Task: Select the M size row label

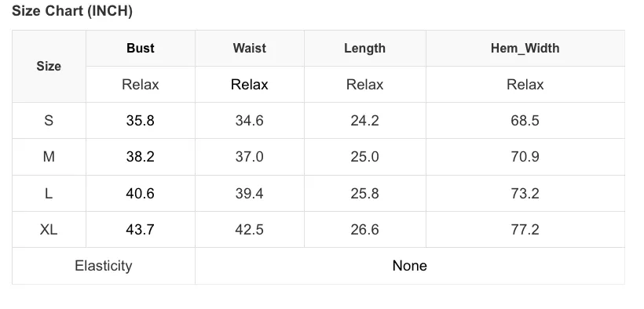Action: [x=49, y=157]
